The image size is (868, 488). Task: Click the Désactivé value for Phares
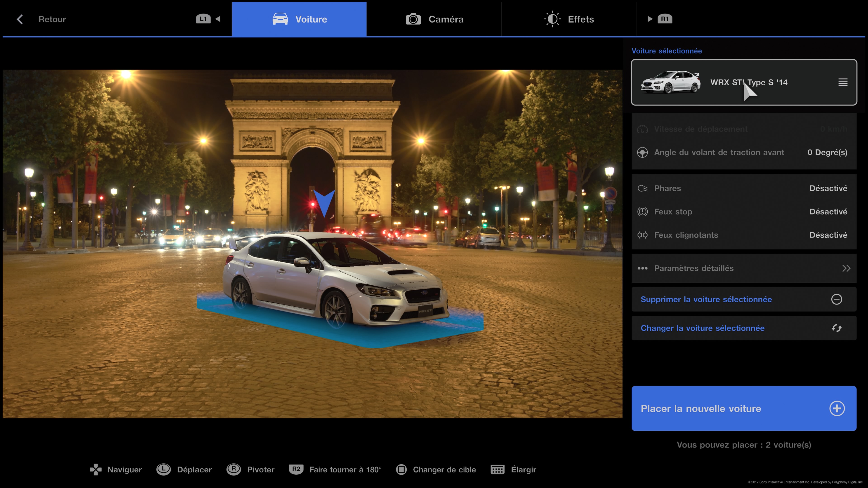[x=828, y=188]
